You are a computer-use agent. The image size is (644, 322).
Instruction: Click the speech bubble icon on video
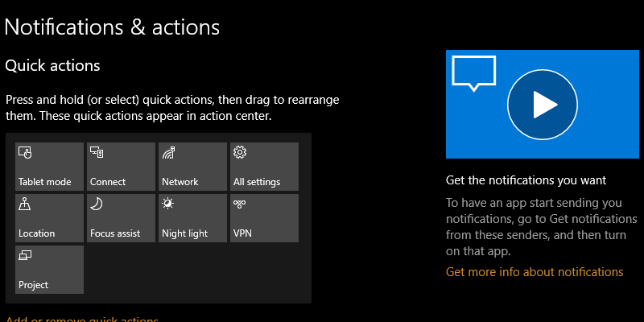[x=476, y=73]
